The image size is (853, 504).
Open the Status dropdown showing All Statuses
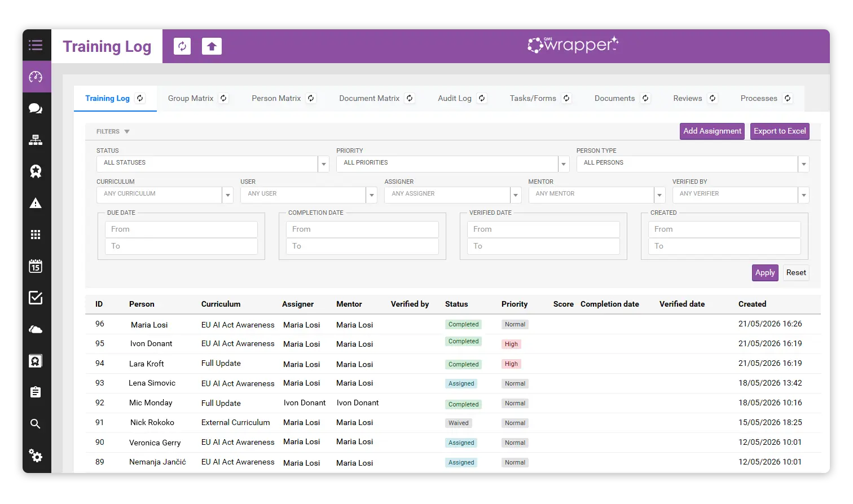click(x=212, y=163)
